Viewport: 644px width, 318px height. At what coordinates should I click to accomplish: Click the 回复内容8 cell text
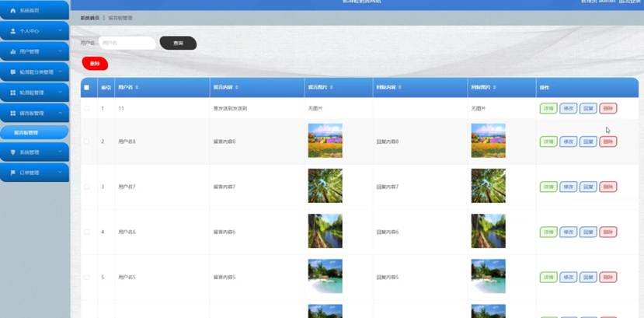[x=388, y=142]
